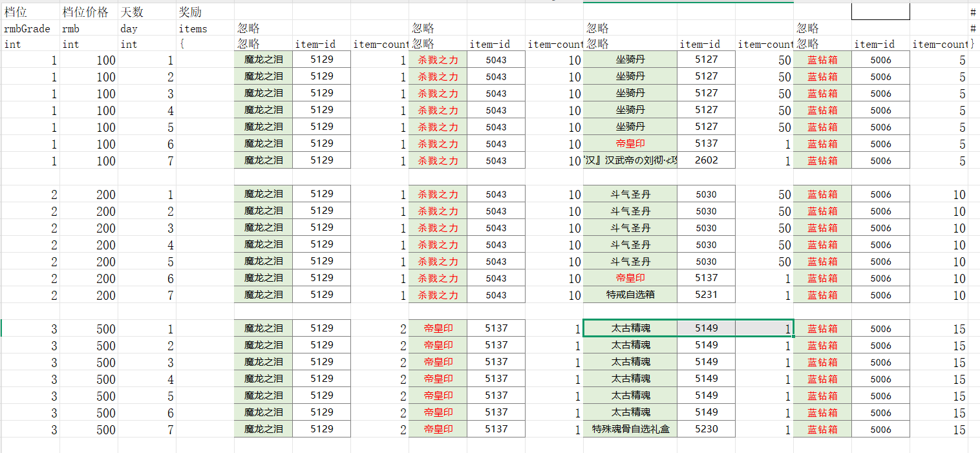Click the first "item-id" header beside 魔龙之泪 column
The height and width of the screenshot is (453, 980).
pos(321,45)
